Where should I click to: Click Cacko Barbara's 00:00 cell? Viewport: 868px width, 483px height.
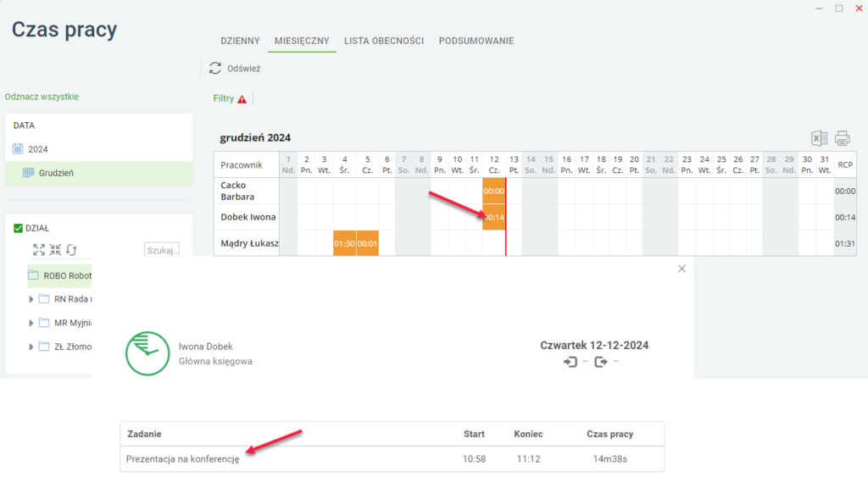tap(493, 191)
